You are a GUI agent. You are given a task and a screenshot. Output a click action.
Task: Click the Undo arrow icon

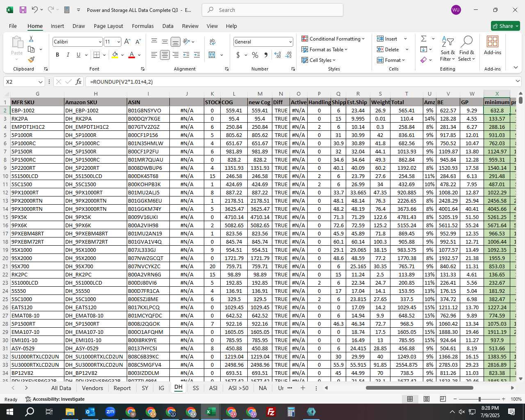[x=35, y=10]
